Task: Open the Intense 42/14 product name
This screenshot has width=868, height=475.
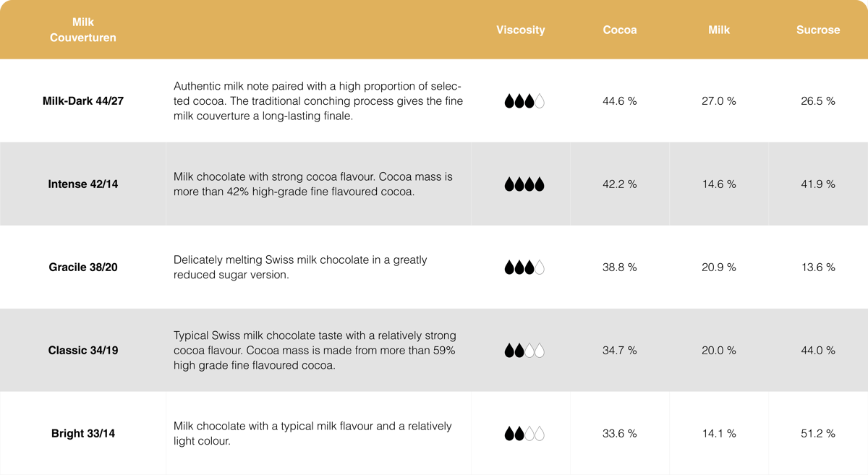Action: tap(83, 184)
